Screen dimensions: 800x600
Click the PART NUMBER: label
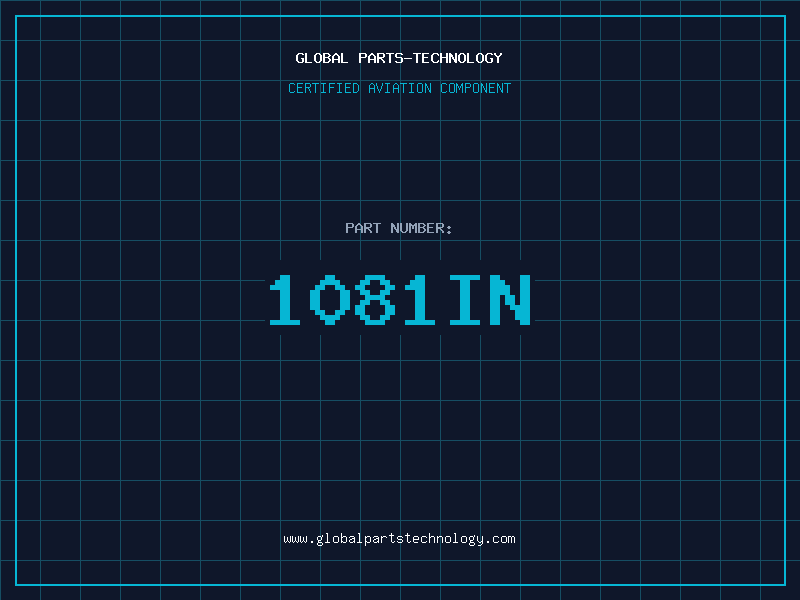399,228
